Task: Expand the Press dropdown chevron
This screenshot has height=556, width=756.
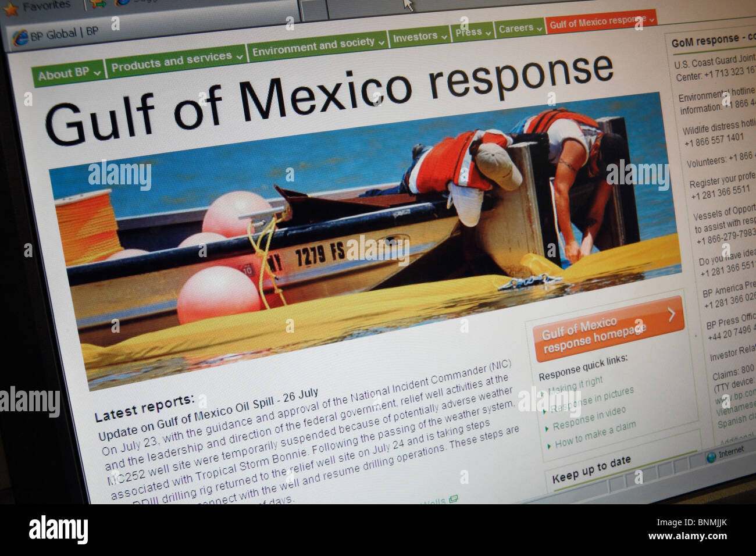Action: pyautogui.click(x=488, y=33)
